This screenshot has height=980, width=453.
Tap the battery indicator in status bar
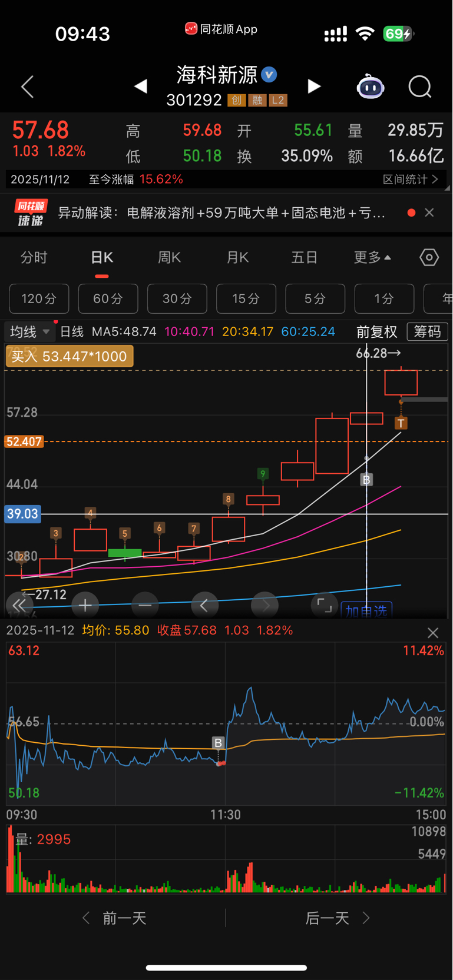pos(399,34)
